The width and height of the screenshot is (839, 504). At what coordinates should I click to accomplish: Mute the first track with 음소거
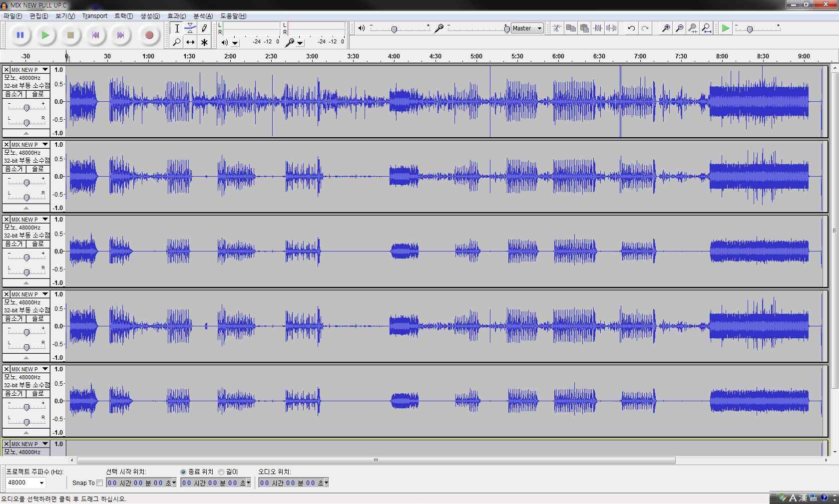pyautogui.click(x=14, y=94)
